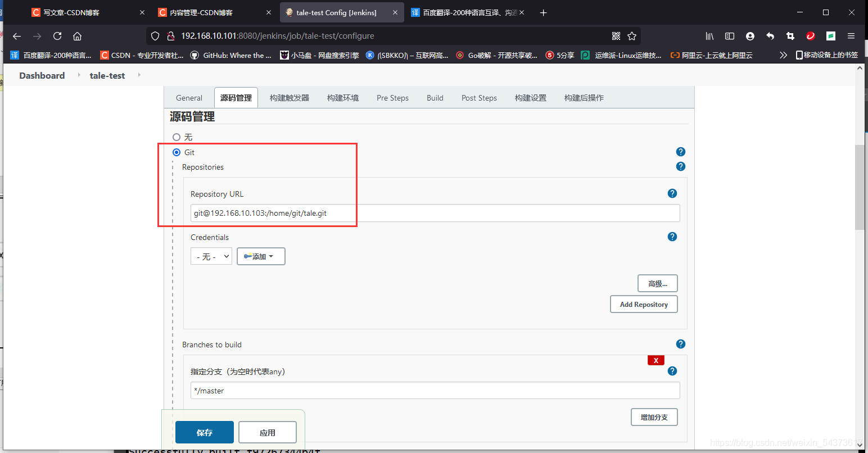Open the screenshot crop tool icon
The image size is (868, 453).
click(x=790, y=36)
